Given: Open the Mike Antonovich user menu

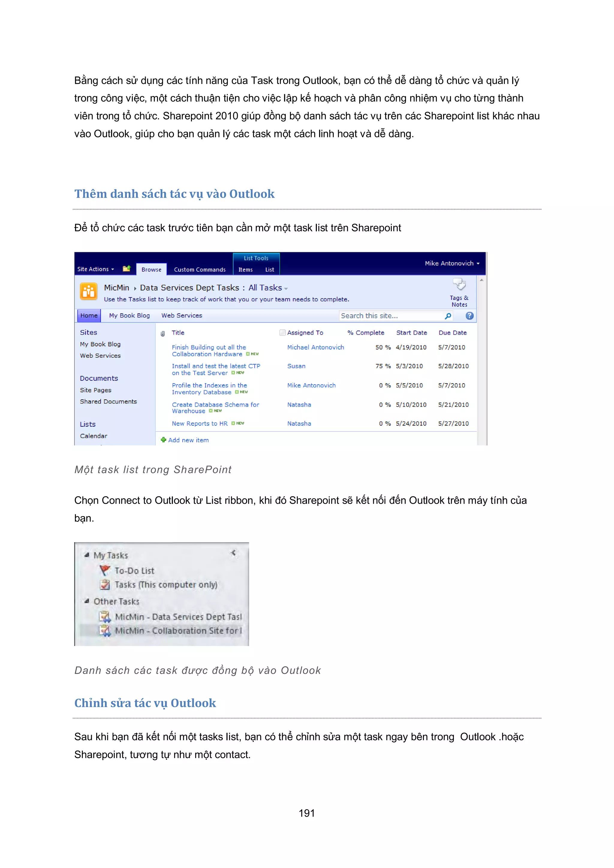Looking at the screenshot, I should pos(452,263).
